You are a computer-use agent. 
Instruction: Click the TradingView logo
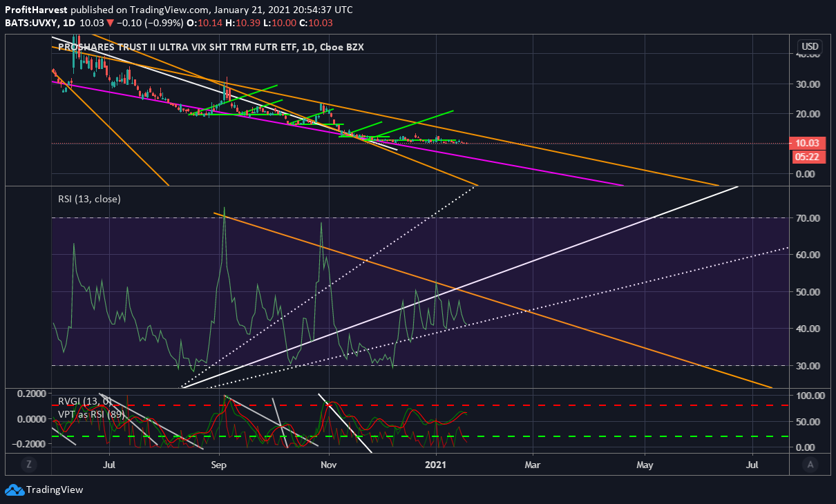point(44,490)
